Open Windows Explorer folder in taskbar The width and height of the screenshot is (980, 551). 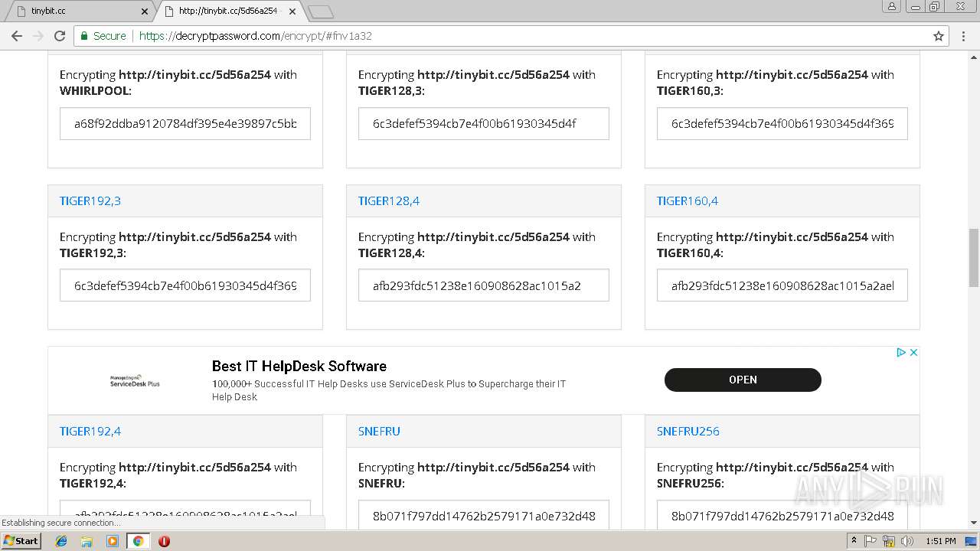87,541
